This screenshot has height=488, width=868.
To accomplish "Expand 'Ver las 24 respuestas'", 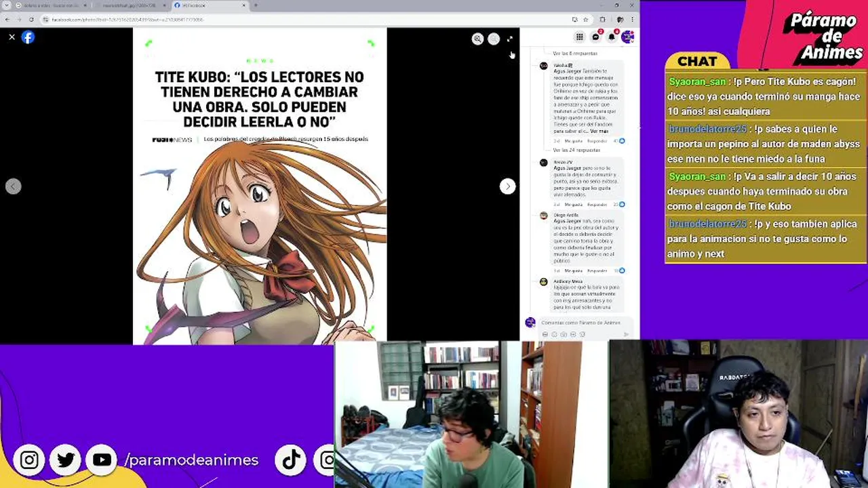I will coord(576,150).
